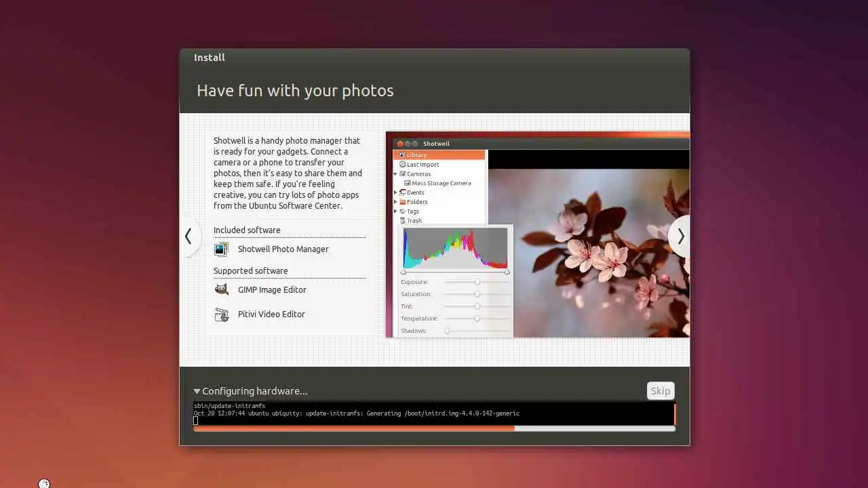Select Mass Storage Camera entry
Image resolution: width=868 pixels, height=488 pixels.
coord(441,183)
